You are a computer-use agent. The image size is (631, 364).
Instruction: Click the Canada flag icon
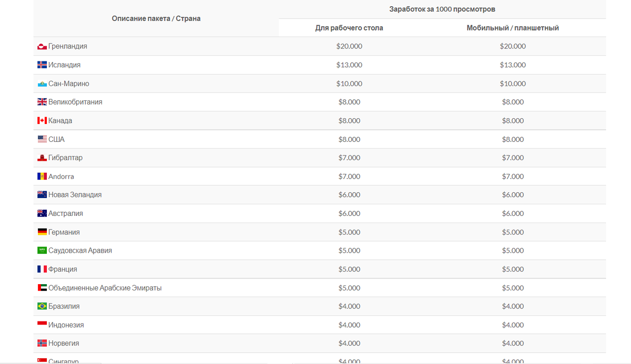[42, 121]
